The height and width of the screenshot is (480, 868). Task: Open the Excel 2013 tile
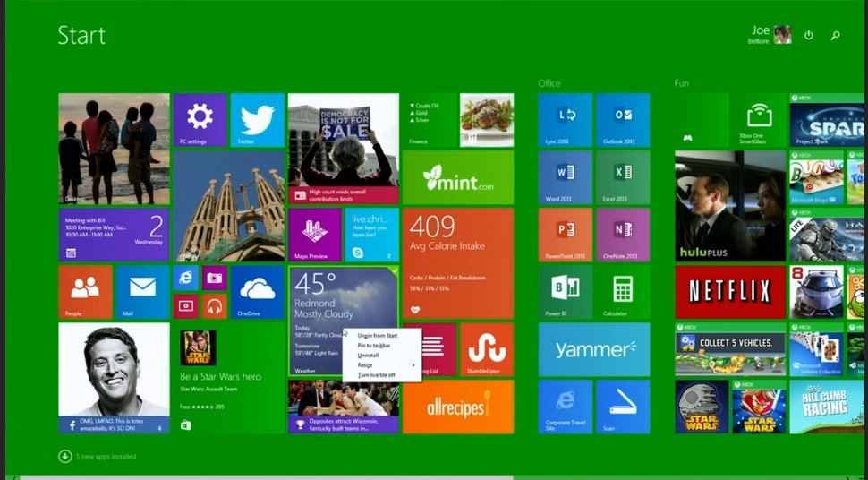point(623,177)
